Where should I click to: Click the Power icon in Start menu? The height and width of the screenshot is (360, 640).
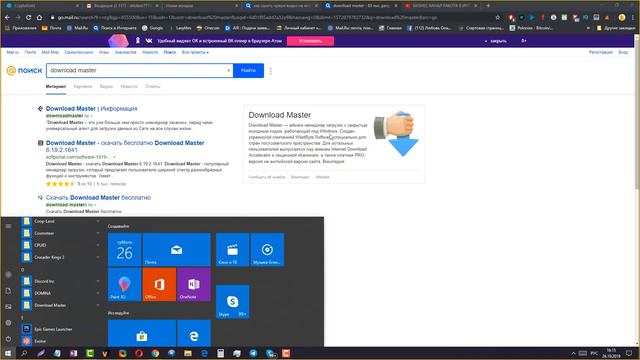(8, 339)
